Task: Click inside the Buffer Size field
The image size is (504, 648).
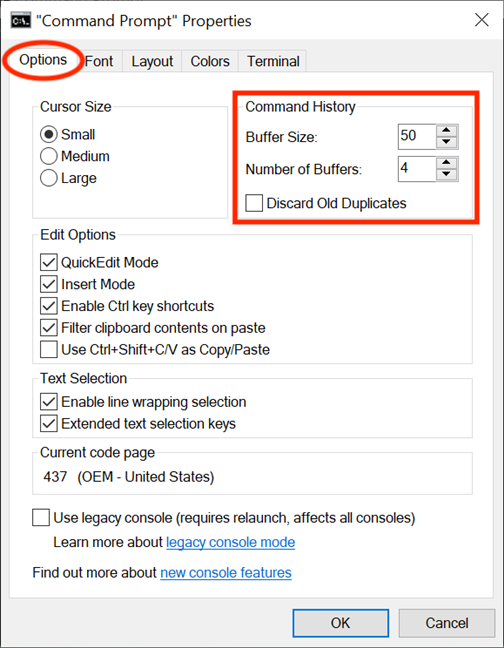Action: tap(417, 136)
